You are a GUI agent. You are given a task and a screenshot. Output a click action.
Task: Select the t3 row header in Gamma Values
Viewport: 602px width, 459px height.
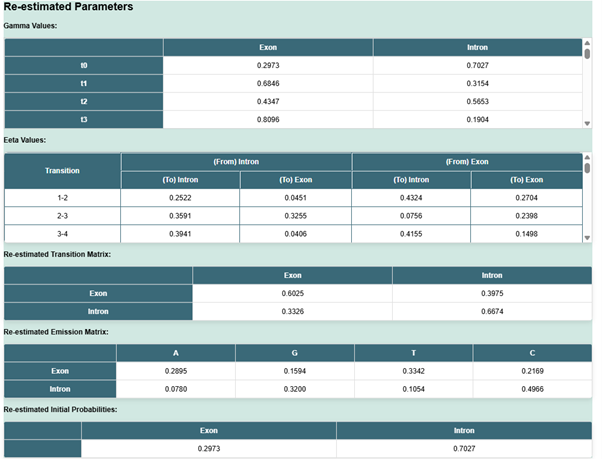pyautogui.click(x=83, y=120)
